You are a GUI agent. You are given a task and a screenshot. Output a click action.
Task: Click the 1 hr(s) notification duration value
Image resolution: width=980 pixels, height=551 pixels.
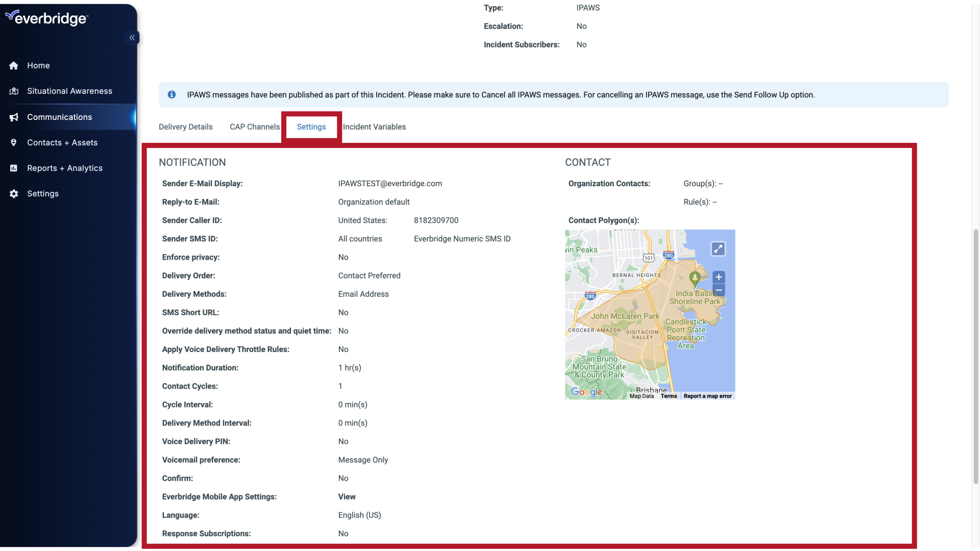pyautogui.click(x=350, y=368)
